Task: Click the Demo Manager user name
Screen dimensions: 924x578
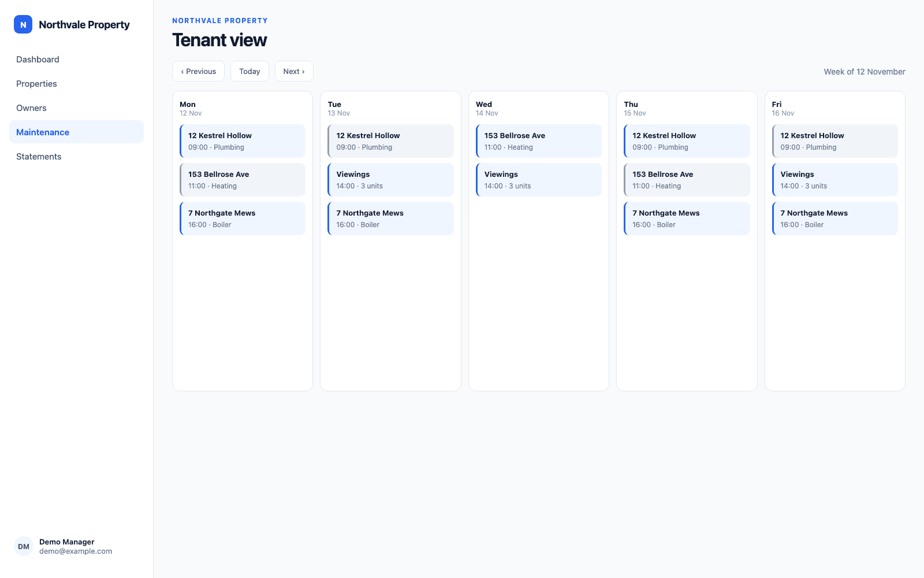Action: click(67, 542)
